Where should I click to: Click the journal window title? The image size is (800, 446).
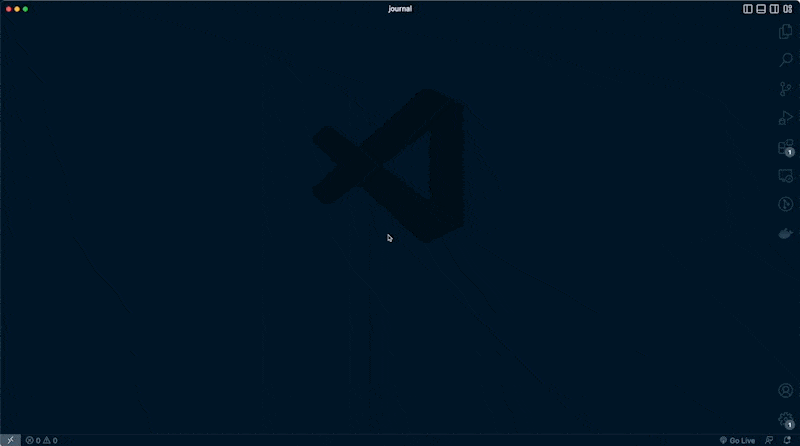pyautogui.click(x=400, y=9)
